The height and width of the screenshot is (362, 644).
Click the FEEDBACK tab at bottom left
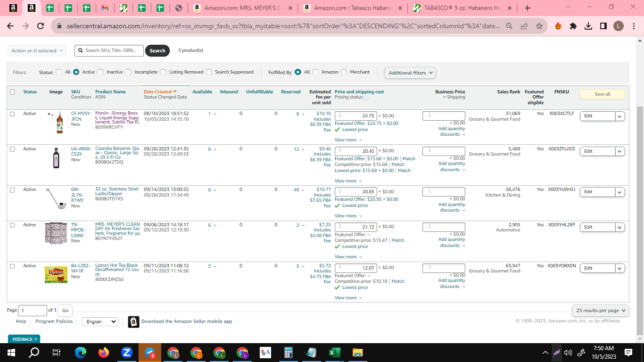point(24,339)
